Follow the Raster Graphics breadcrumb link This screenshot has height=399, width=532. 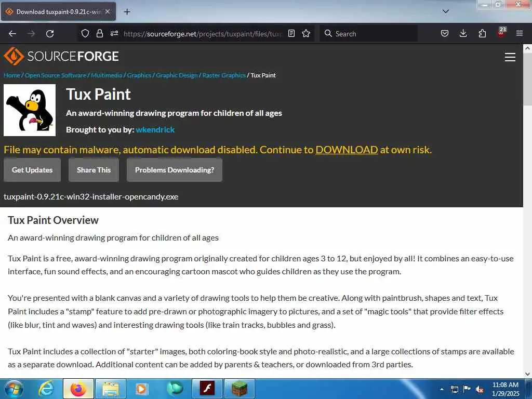[224, 75]
